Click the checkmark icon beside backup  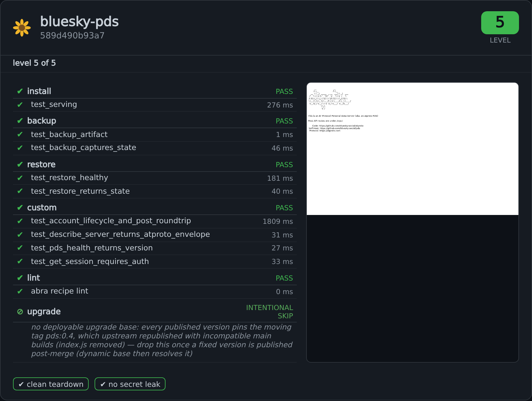[x=20, y=121]
